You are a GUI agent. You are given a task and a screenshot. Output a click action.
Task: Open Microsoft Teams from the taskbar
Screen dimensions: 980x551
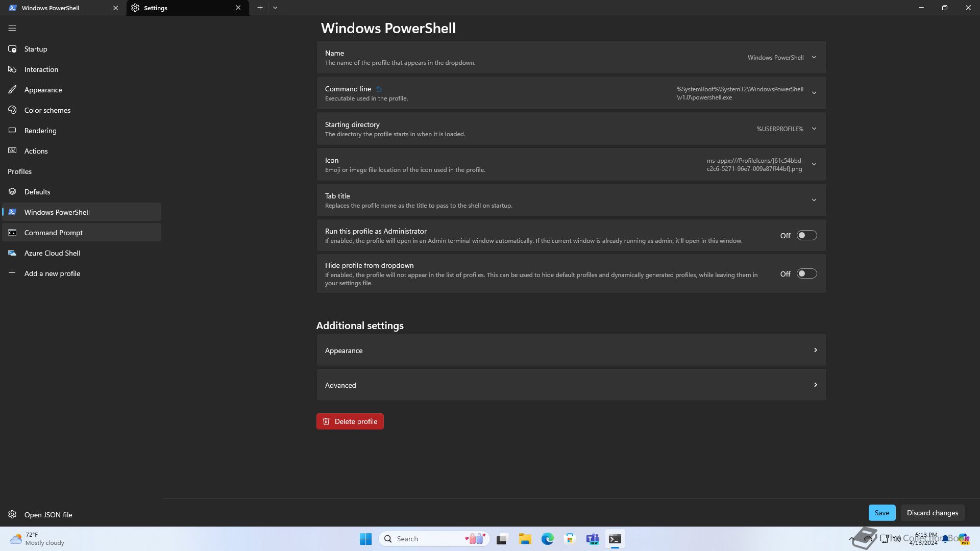pyautogui.click(x=592, y=539)
